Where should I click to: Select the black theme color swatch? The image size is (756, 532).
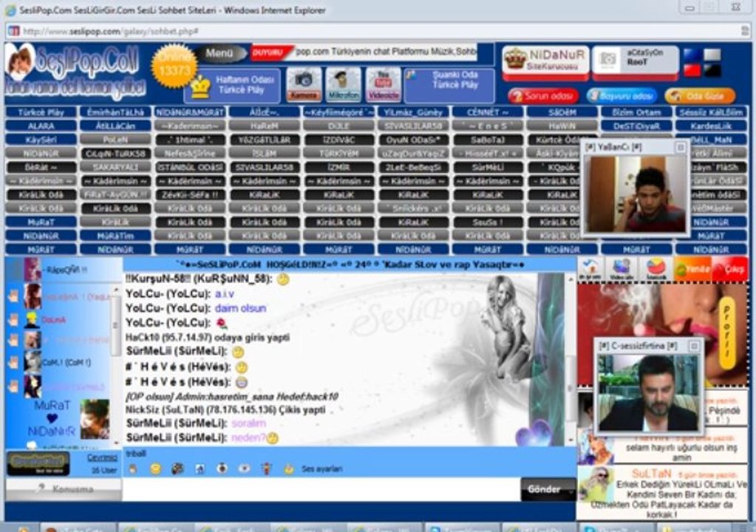coord(712,71)
